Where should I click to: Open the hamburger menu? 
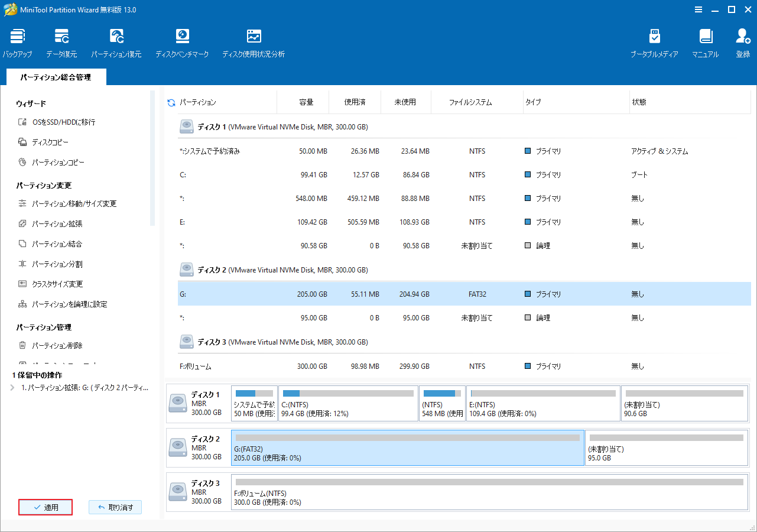click(698, 9)
